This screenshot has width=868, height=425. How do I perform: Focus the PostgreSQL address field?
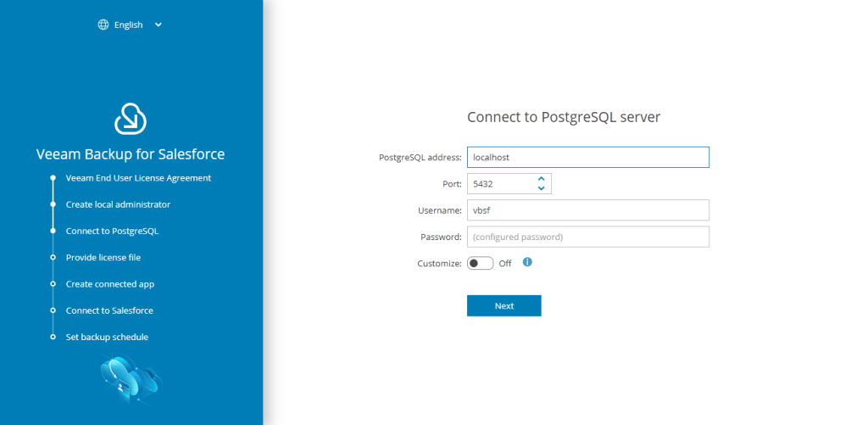coord(587,157)
